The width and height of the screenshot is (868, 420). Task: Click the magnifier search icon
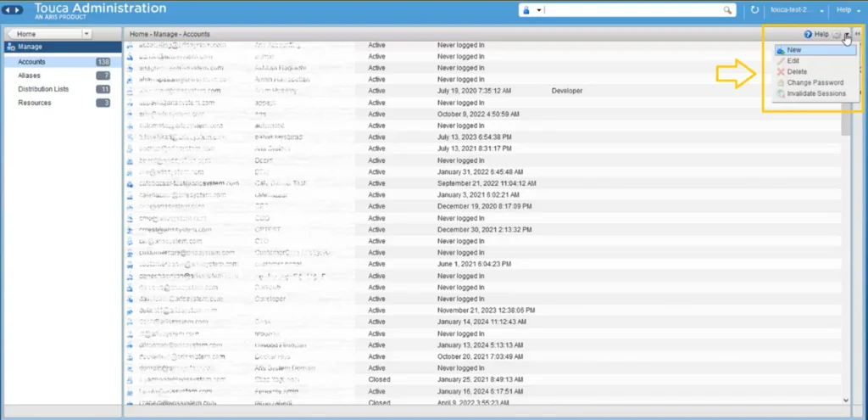click(x=727, y=10)
